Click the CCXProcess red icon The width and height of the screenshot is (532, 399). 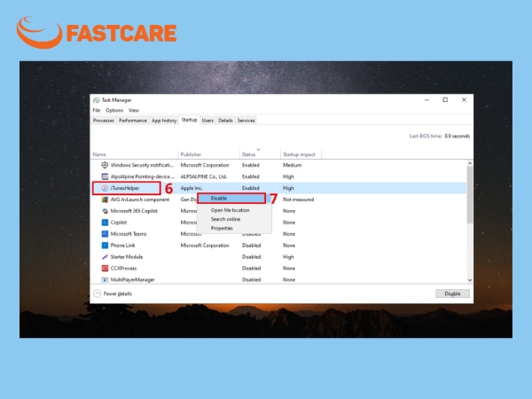pyautogui.click(x=105, y=269)
